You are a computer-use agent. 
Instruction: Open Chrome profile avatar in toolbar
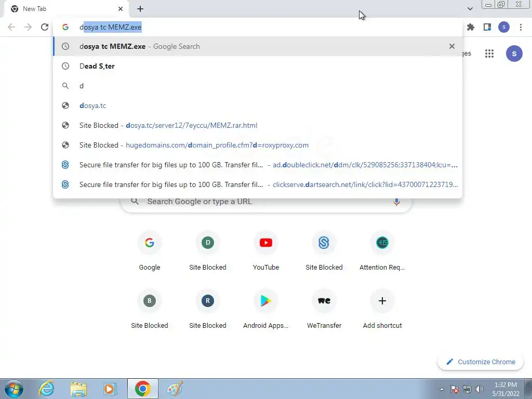pos(504,27)
